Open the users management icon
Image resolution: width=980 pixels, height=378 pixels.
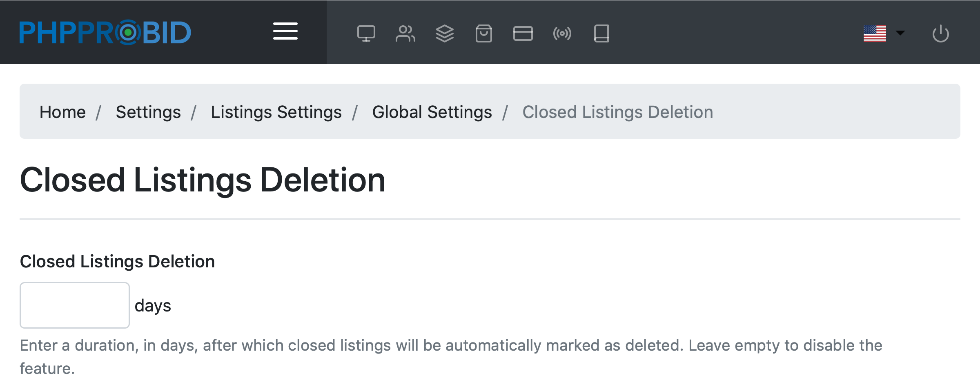[x=405, y=33]
